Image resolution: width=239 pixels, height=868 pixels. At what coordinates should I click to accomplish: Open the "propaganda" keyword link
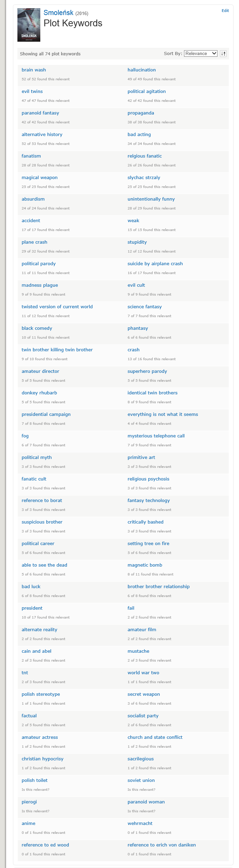(141, 113)
